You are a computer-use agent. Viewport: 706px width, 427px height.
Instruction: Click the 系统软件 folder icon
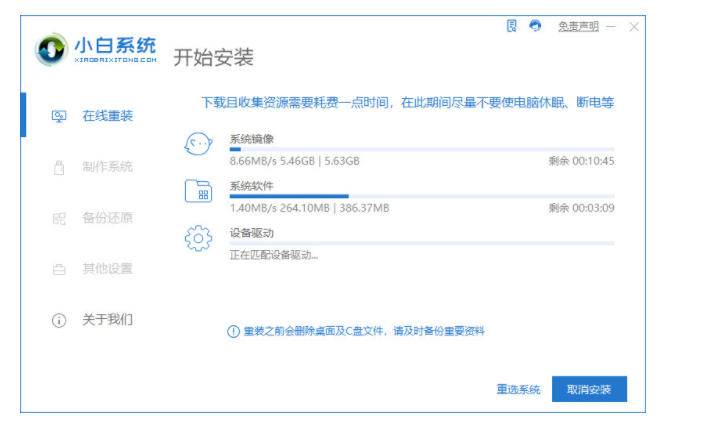(198, 191)
